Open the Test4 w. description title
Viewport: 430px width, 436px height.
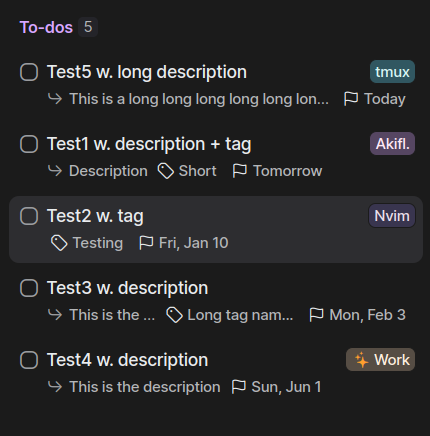128,360
